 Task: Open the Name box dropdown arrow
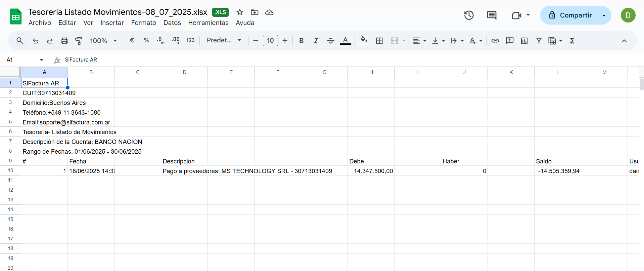pyautogui.click(x=42, y=60)
